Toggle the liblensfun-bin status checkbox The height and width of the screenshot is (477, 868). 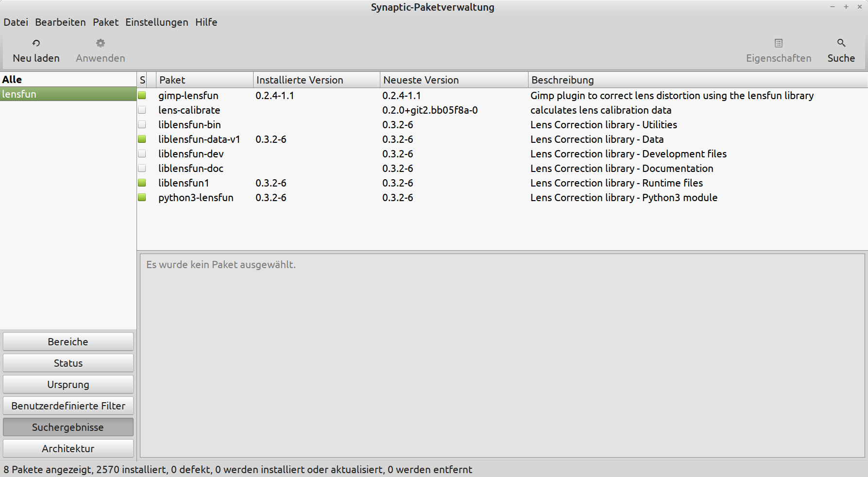coord(142,125)
